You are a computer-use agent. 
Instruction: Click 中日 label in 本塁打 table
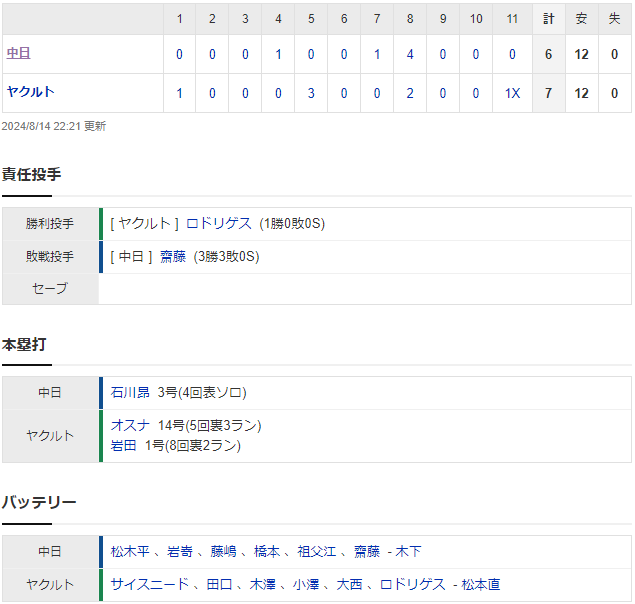50,393
